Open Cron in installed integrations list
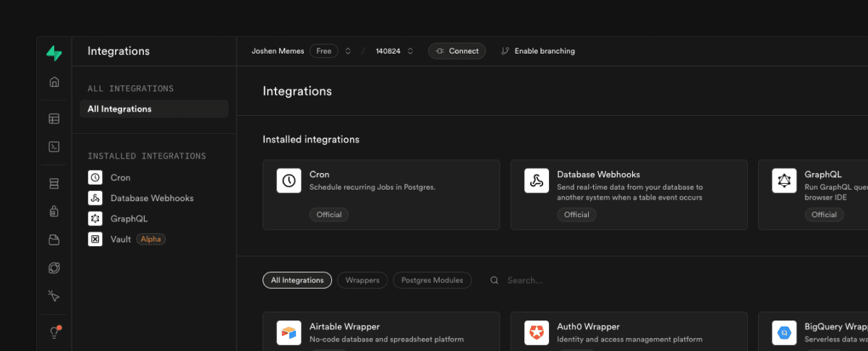This screenshot has width=868, height=351. click(x=121, y=177)
